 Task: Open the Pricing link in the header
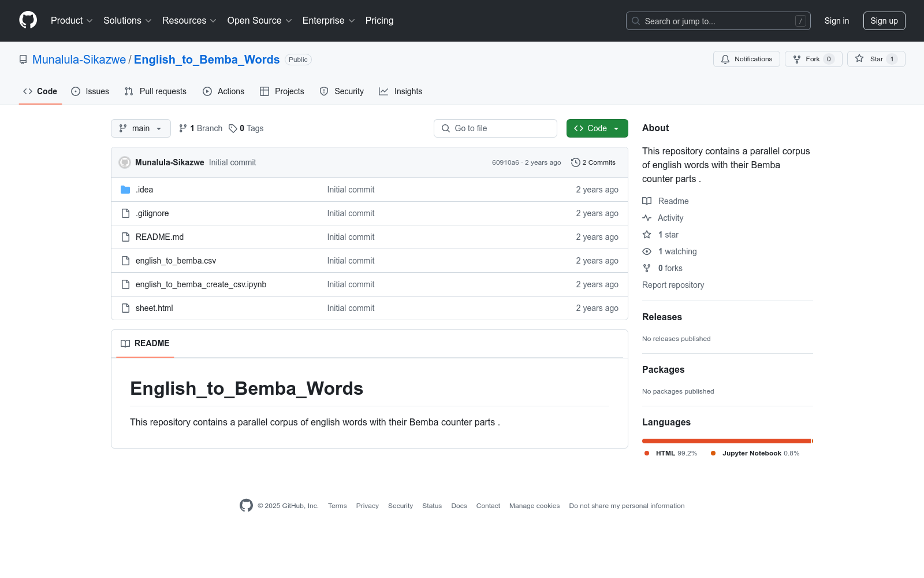[379, 21]
